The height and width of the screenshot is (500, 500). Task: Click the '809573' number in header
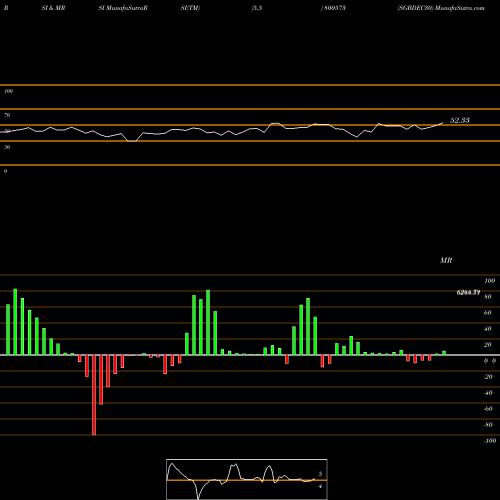click(335, 8)
